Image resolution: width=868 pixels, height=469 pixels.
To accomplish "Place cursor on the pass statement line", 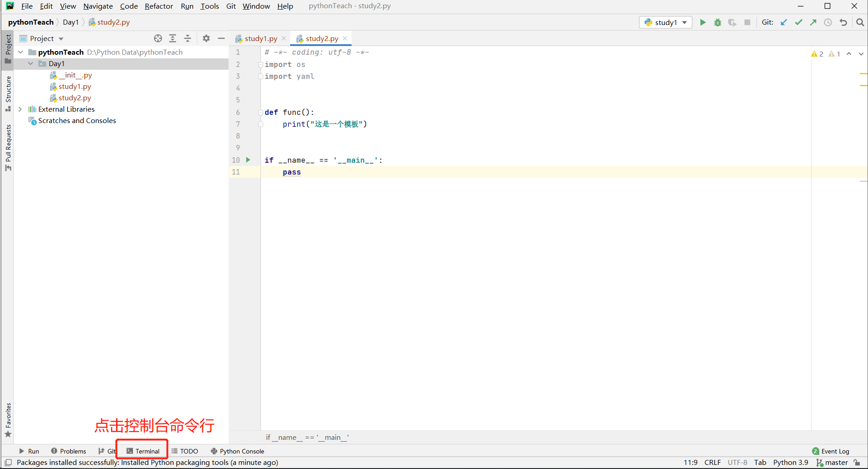I will [291, 172].
